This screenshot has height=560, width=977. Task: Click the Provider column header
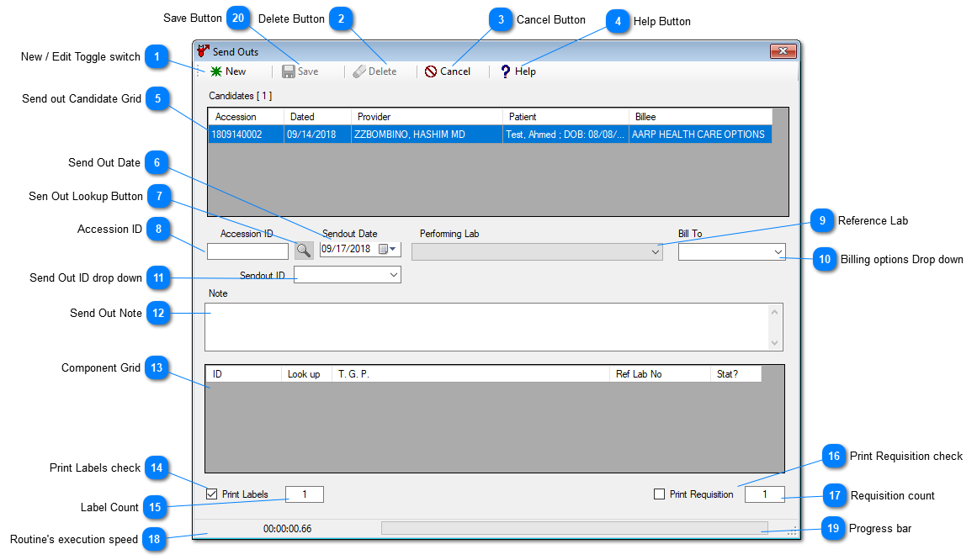click(x=426, y=117)
